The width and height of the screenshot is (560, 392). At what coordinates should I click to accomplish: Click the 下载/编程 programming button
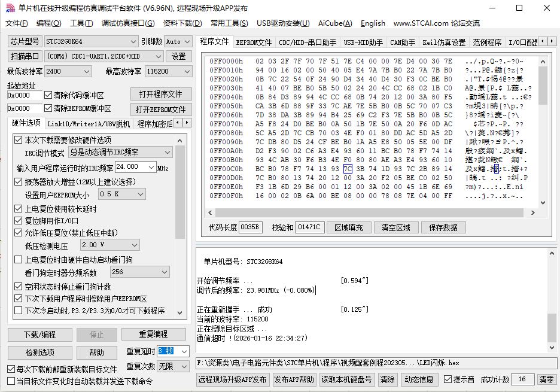[x=39, y=335]
